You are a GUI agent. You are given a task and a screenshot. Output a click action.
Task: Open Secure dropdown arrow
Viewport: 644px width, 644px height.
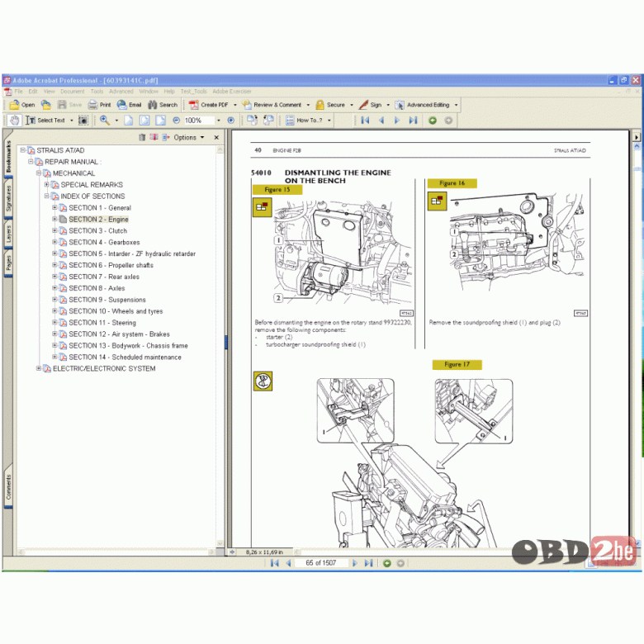pos(352,105)
